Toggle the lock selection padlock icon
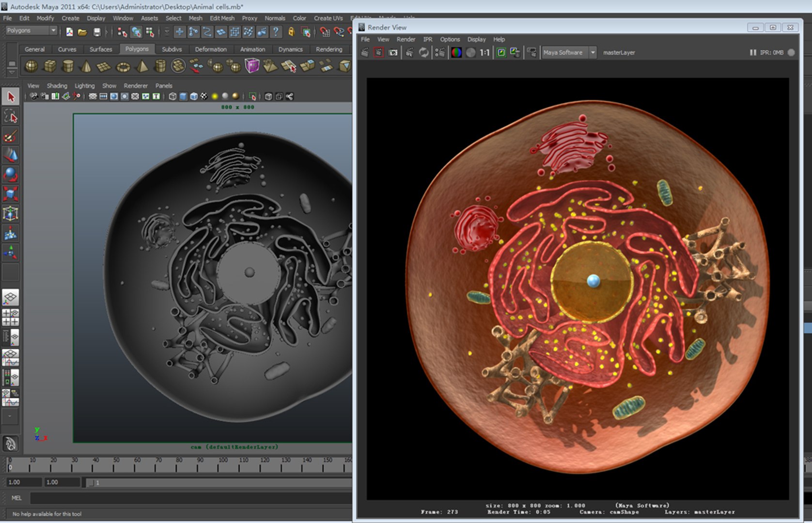This screenshot has height=523, width=812. 291,32
